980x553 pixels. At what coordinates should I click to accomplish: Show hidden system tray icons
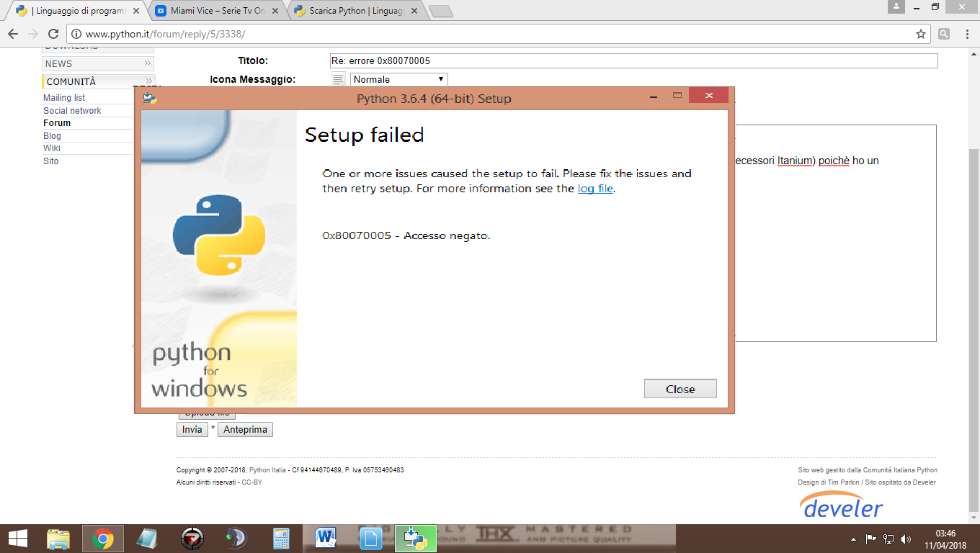[x=854, y=539]
